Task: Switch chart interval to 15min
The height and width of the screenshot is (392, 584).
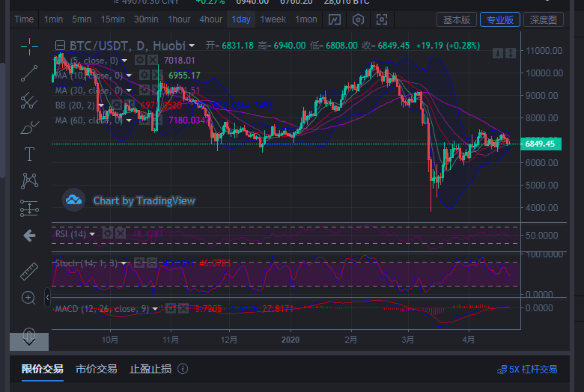Action: point(113,19)
